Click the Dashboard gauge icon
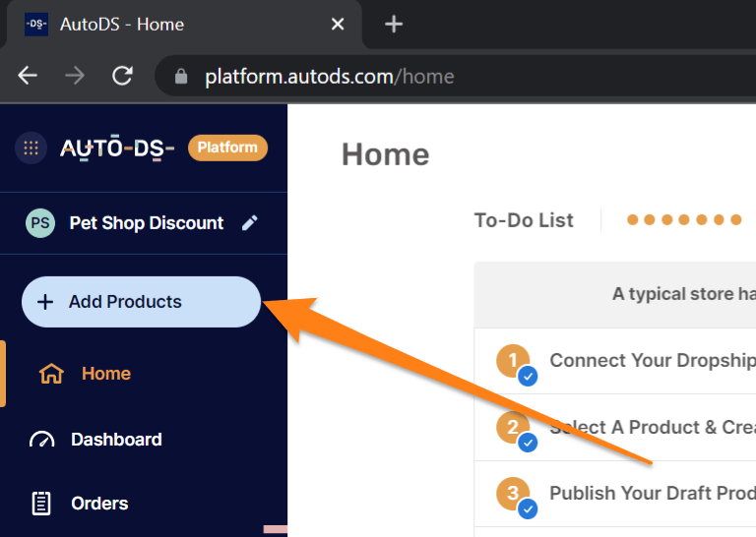756x537 pixels. [42, 440]
